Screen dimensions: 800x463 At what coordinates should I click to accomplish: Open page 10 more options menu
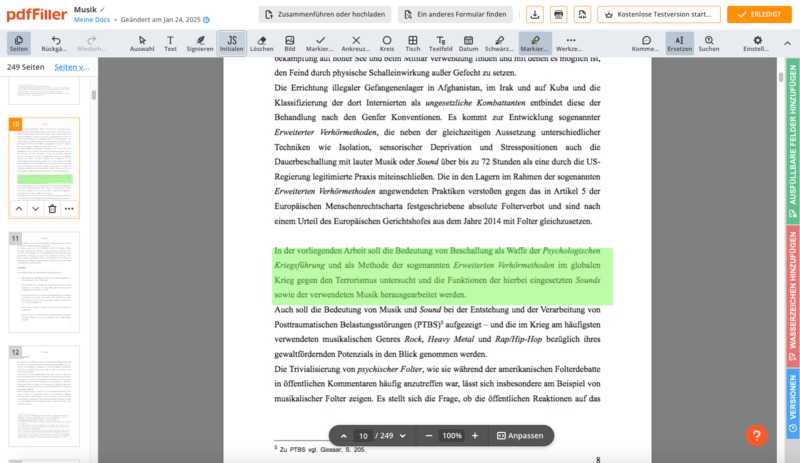point(69,208)
